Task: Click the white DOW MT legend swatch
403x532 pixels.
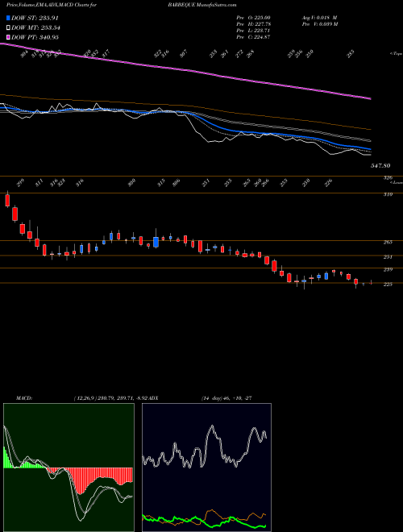Action: pyautogui.click(x=8, y=27)
